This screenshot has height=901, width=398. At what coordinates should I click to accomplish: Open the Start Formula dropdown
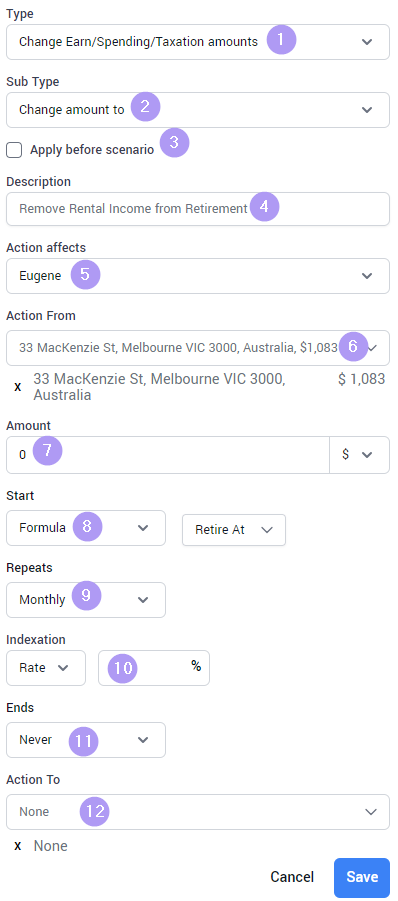[86, 527]
